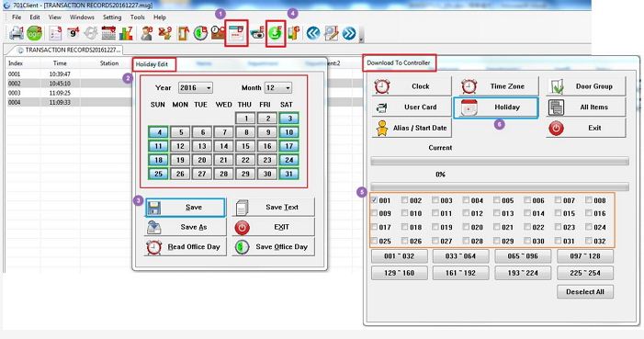Tick the 016 controller checkbox

[x=589, y=213]
